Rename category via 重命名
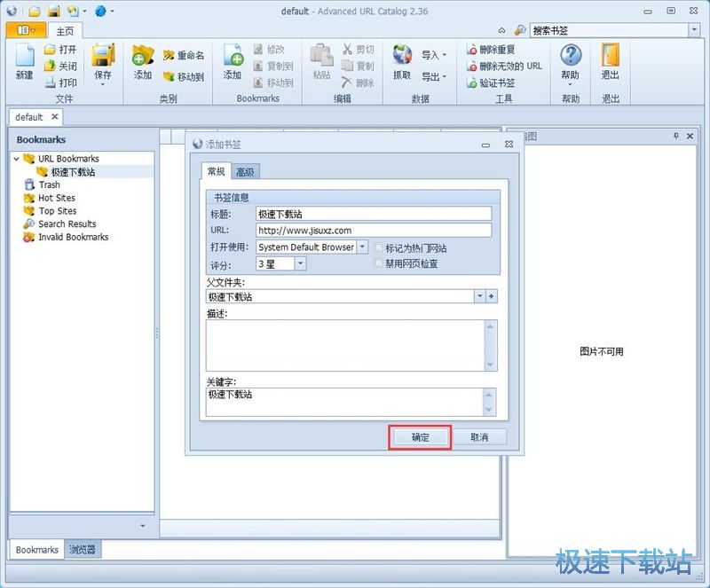710x588 pixels. pyautogui.click(x=184, y=55)
